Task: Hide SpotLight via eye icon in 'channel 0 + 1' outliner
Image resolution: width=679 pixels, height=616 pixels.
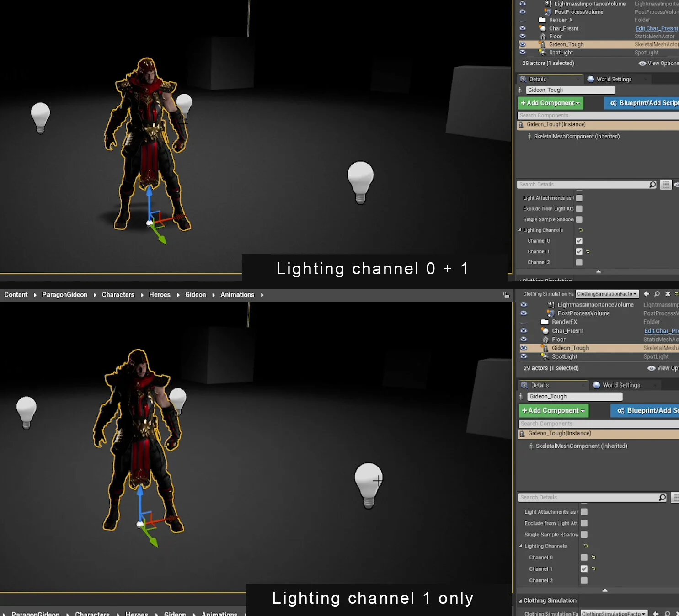Action: [523, 53]
